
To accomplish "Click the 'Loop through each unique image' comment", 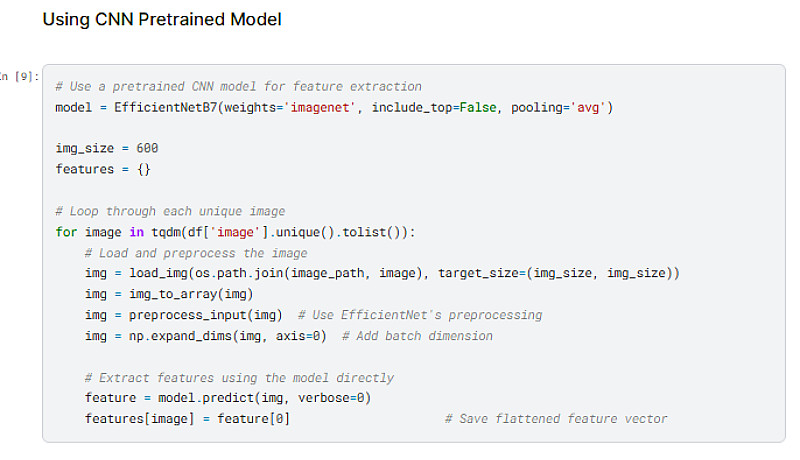I will [171, 211].
